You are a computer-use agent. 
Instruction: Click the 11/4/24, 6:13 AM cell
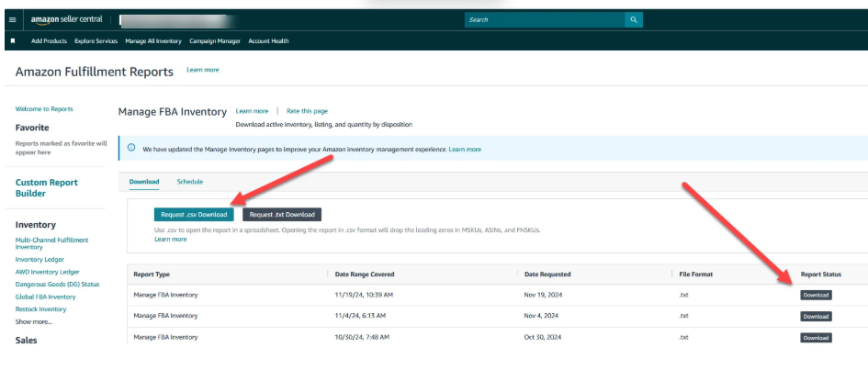coord(360,316)
